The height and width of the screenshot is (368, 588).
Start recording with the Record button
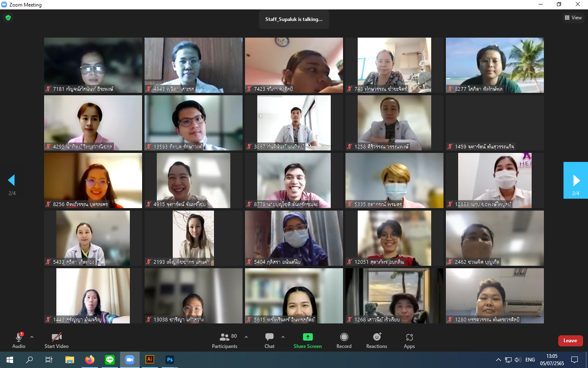point(344,341)
